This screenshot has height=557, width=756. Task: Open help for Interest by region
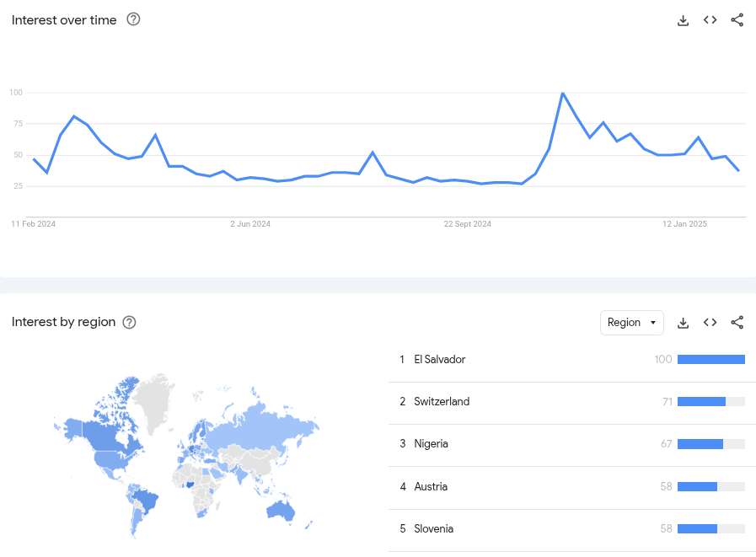(x=129, y=322)
